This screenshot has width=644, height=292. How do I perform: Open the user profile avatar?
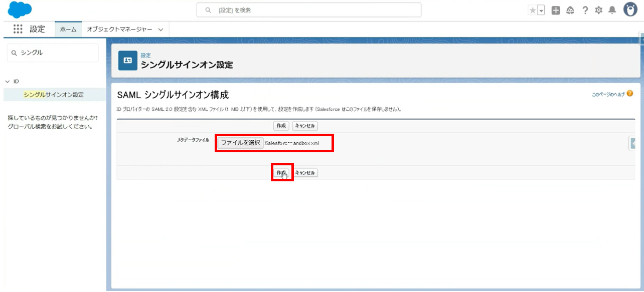(x=630, y=10)
